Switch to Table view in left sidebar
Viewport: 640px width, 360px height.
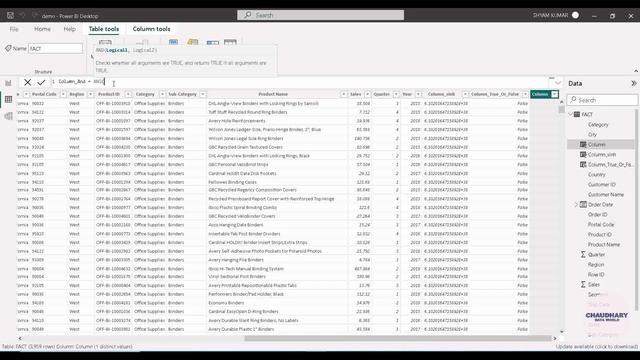point(8,100)
